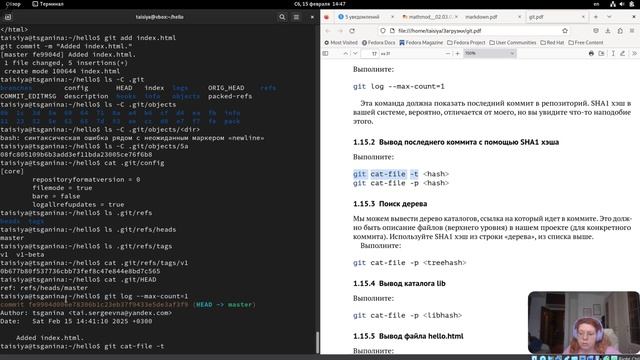This screenshot has height=360, width=640.
Task: Zoom out the PDF document
Action: [448, 53]
